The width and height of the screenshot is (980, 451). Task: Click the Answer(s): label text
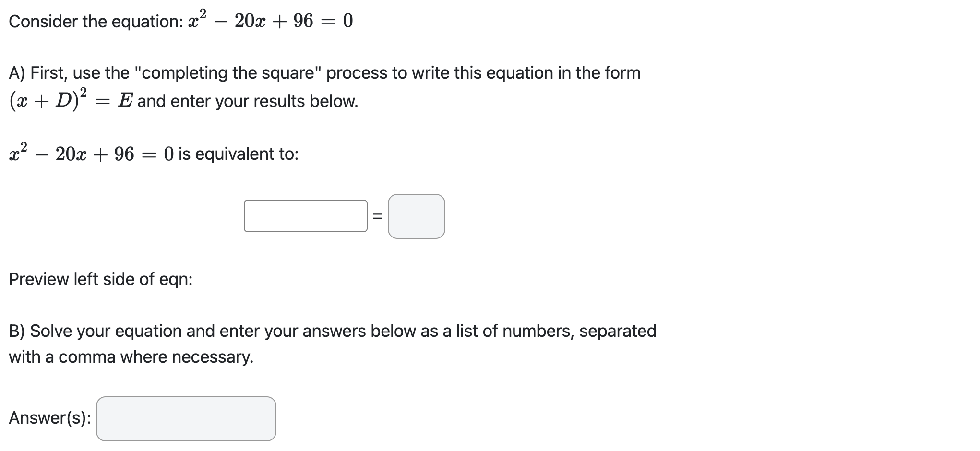tap(48, 418)
